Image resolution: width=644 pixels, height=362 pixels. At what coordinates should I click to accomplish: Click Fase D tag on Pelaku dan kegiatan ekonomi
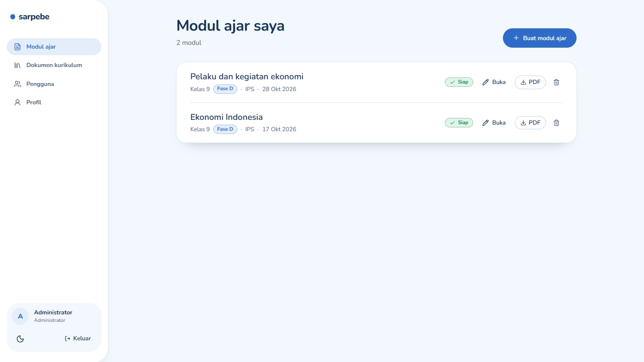coord(225,89)
